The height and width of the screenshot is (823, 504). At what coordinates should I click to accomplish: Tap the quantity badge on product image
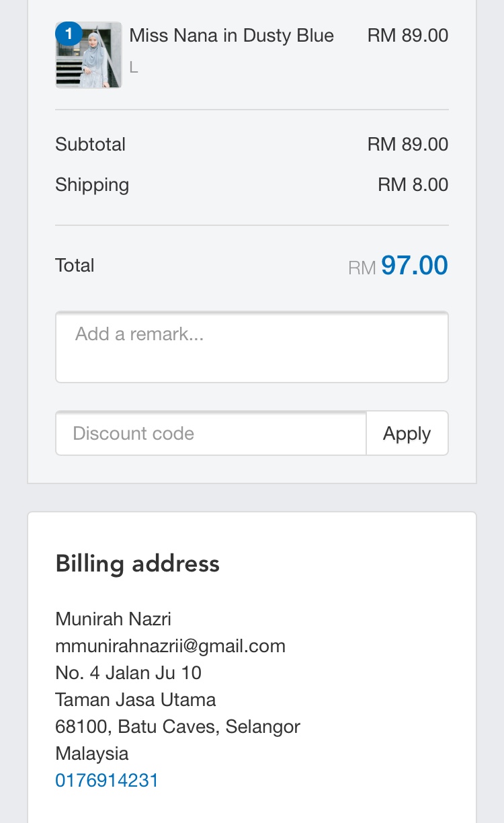[x=69, y=34]
